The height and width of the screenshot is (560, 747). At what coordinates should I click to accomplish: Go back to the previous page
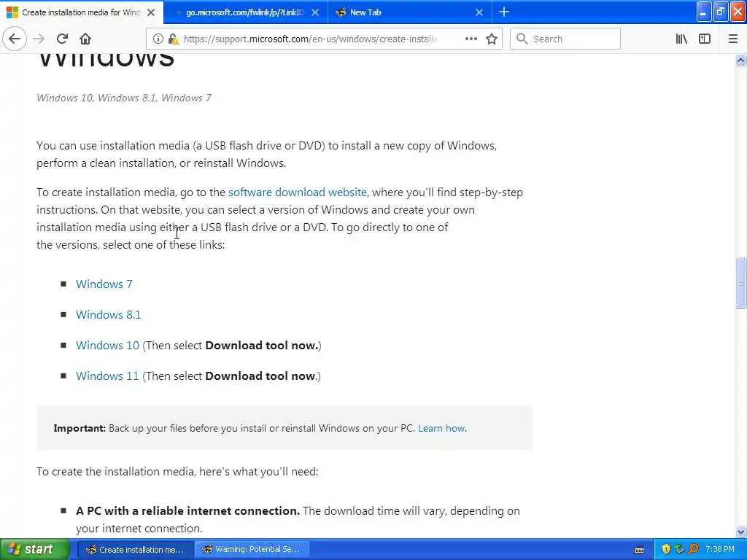click(x=15, y=39)
